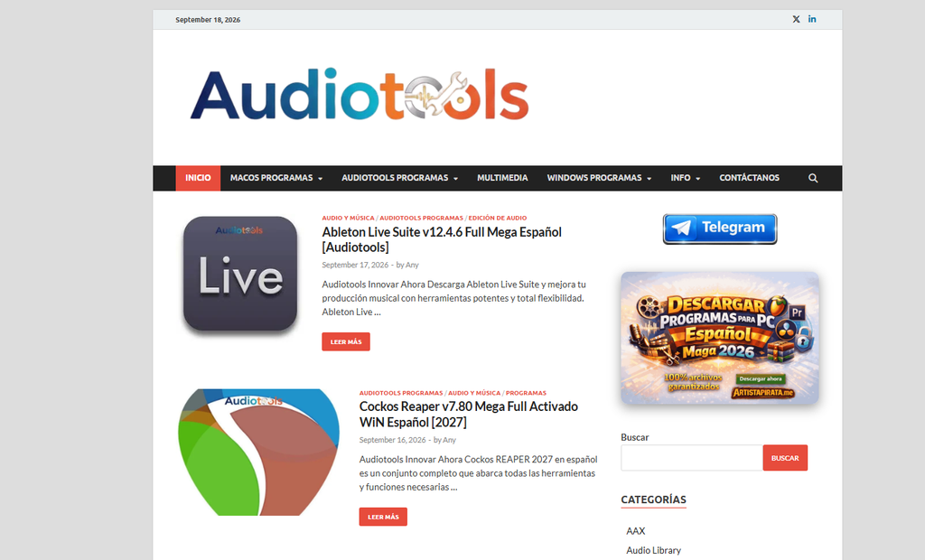Click LEER MÁS under Cockos Reaper post
Viewport: 925px width, 560px height.
[383, 517]
